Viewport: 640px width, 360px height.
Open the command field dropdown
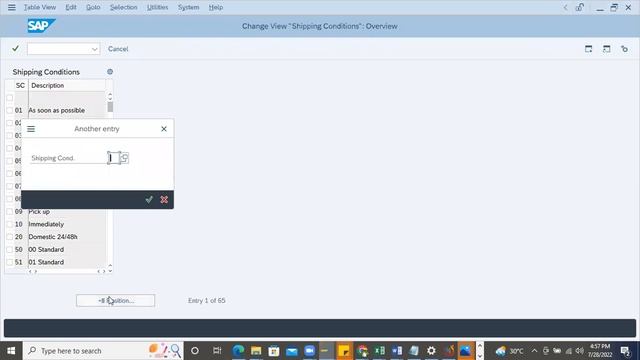[x=94, y=49]
